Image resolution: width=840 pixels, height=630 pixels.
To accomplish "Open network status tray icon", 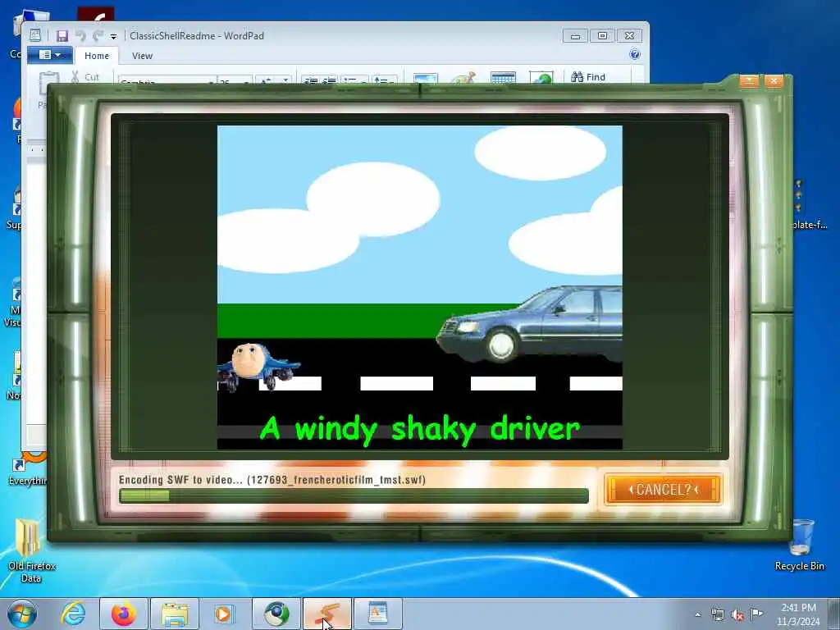I will [717, 614].
